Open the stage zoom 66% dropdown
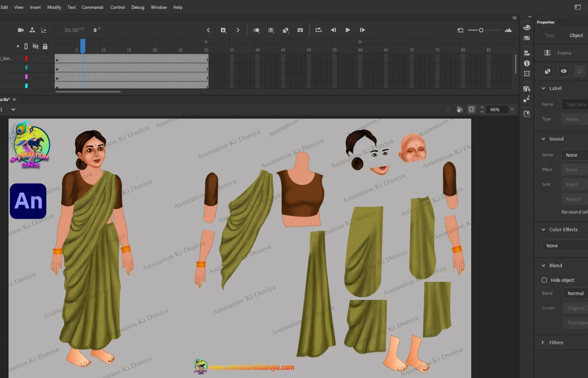The width and height of the screenshot is (588, 378). pos(512,110)
